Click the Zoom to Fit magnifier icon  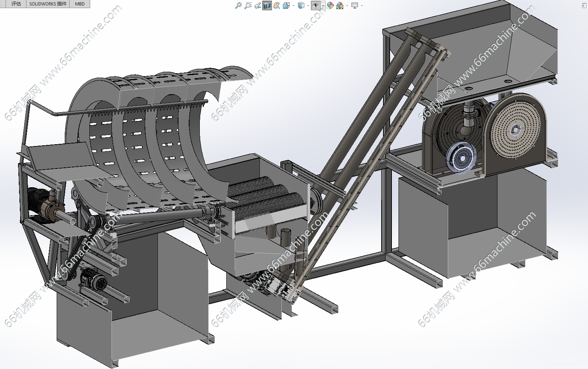point(238,6)
